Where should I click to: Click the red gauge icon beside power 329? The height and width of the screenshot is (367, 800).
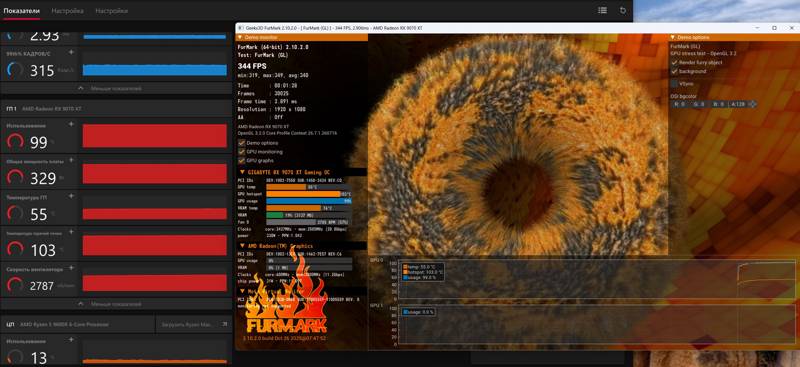(15, 178)
